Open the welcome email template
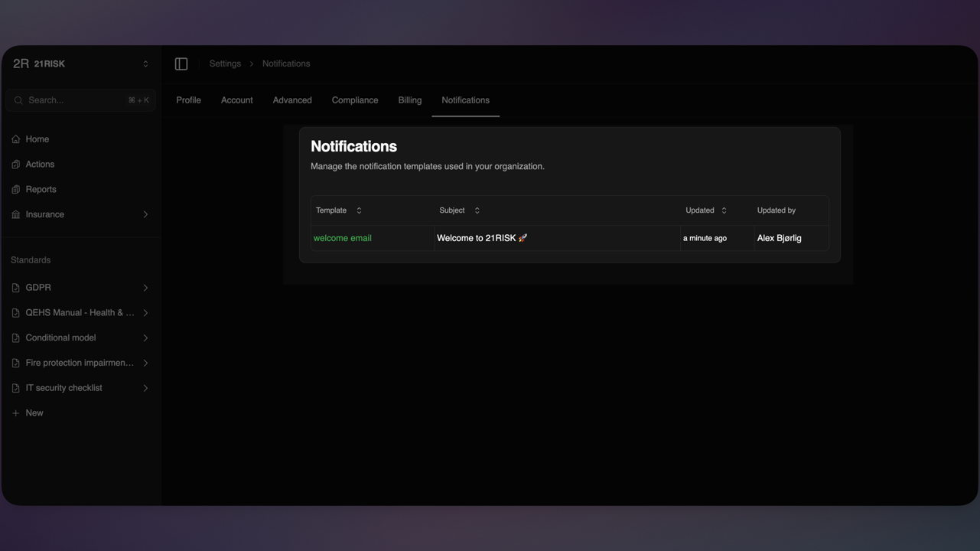980x551 pixels. click(x=342, y=237)
